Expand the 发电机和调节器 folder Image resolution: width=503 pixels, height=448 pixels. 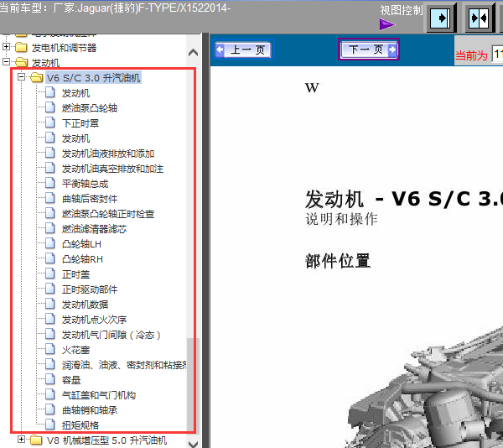pos(6,46)
